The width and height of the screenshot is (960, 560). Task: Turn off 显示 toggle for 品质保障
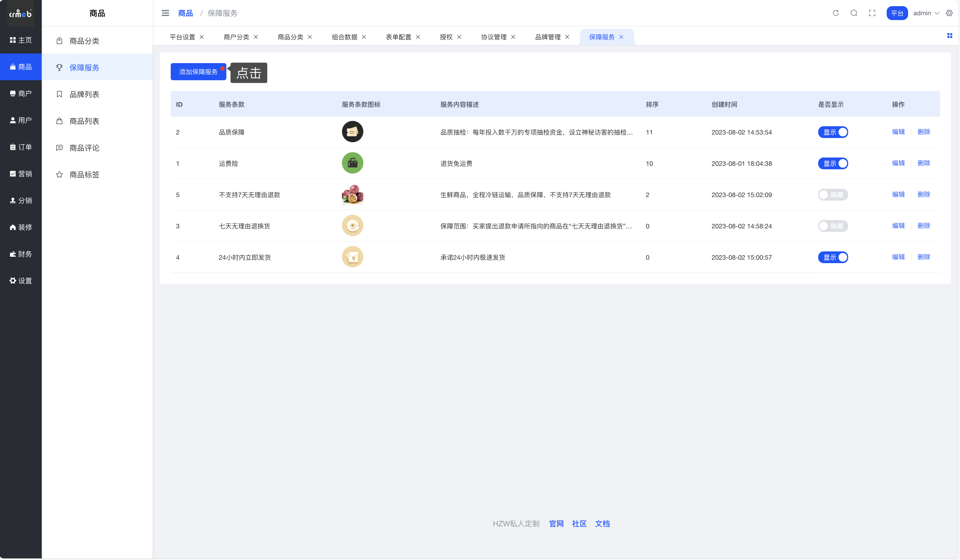pos(833,132)
